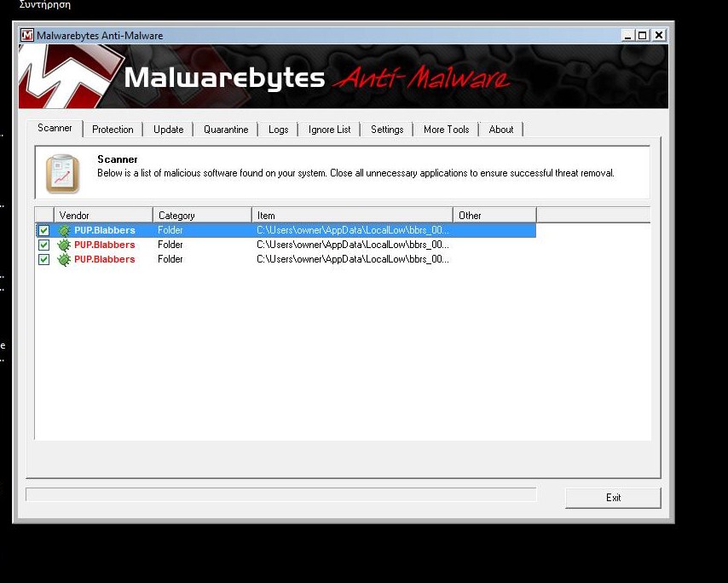Click the Scanner clipboard report icon
728x583 pixels.
[x=63, y=174]
